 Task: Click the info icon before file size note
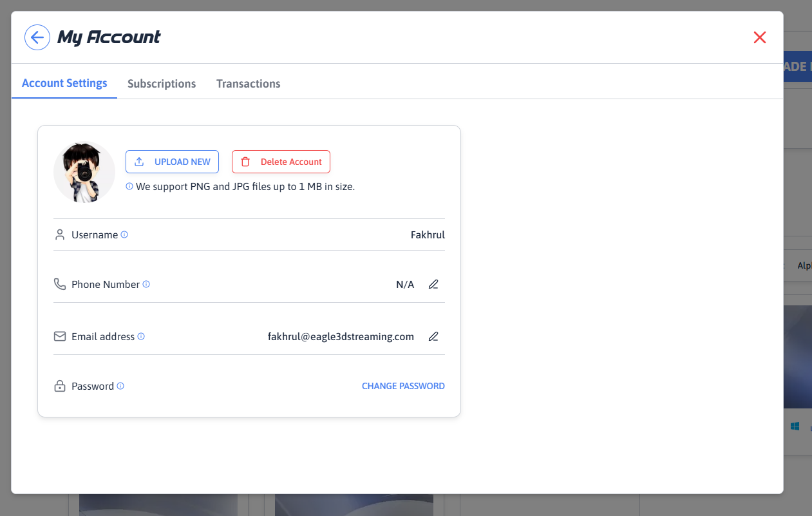click(x=129, y=186)
